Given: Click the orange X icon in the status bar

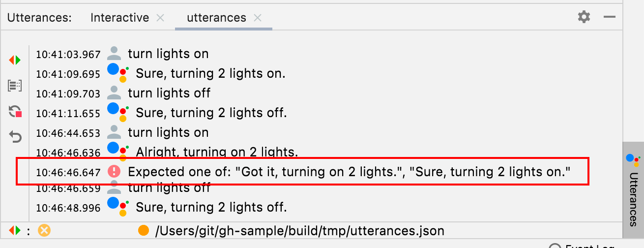Looking at the screenshot, I should pos(44,230).
